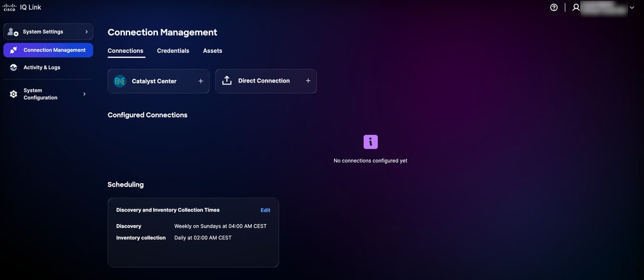The image size is (644, 280).
Task: Click the 'No connections configured yet' message
Action: click(x=371, y=161)
